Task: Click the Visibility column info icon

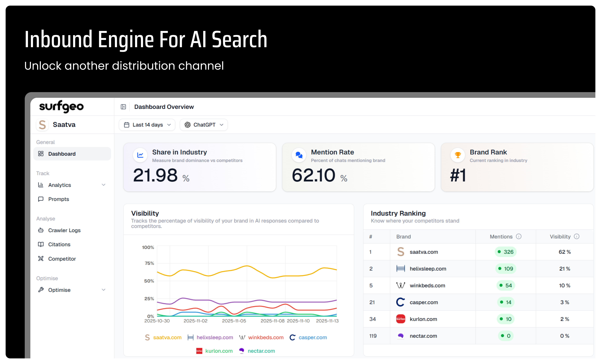Action: (577, 236)
